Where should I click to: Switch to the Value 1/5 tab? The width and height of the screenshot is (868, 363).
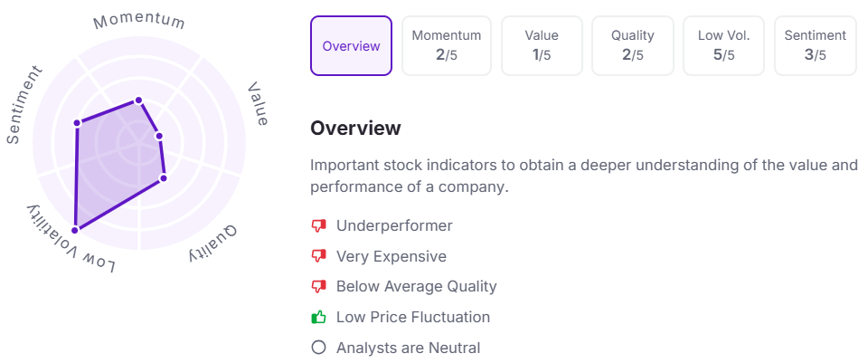coord(542,45)
